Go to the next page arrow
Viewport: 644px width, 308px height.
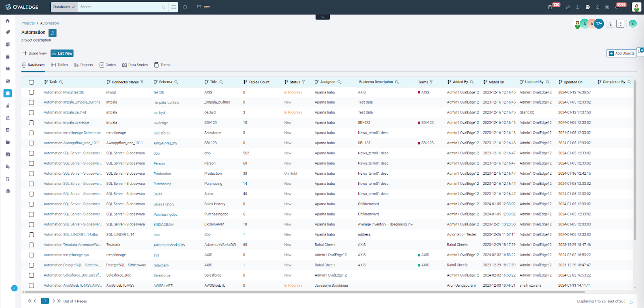point(54,301)
